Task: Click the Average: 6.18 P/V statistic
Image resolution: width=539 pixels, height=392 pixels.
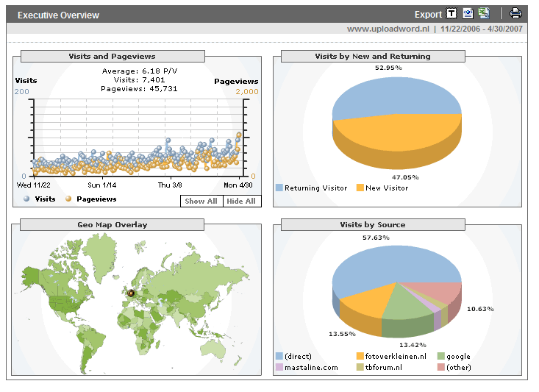Action: coord(140,71)
